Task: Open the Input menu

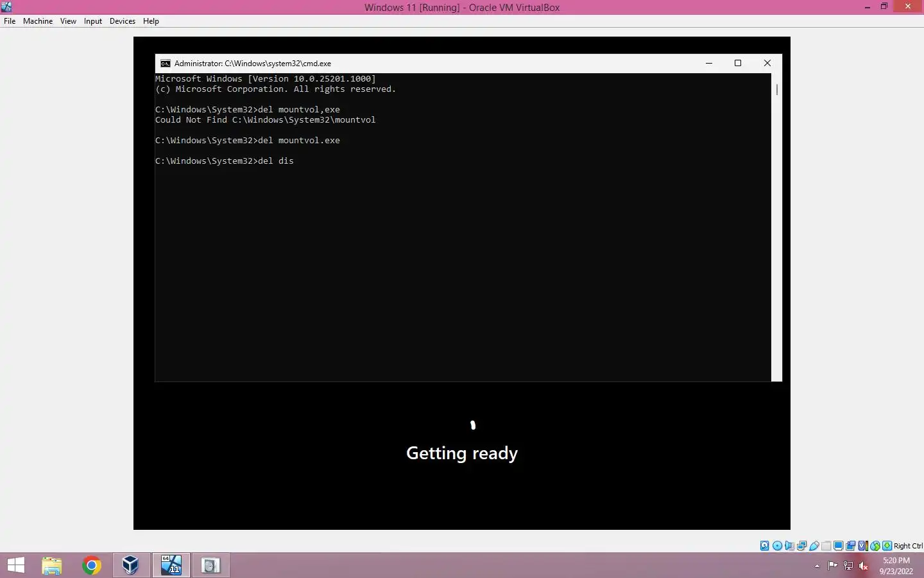Action: 93,21
